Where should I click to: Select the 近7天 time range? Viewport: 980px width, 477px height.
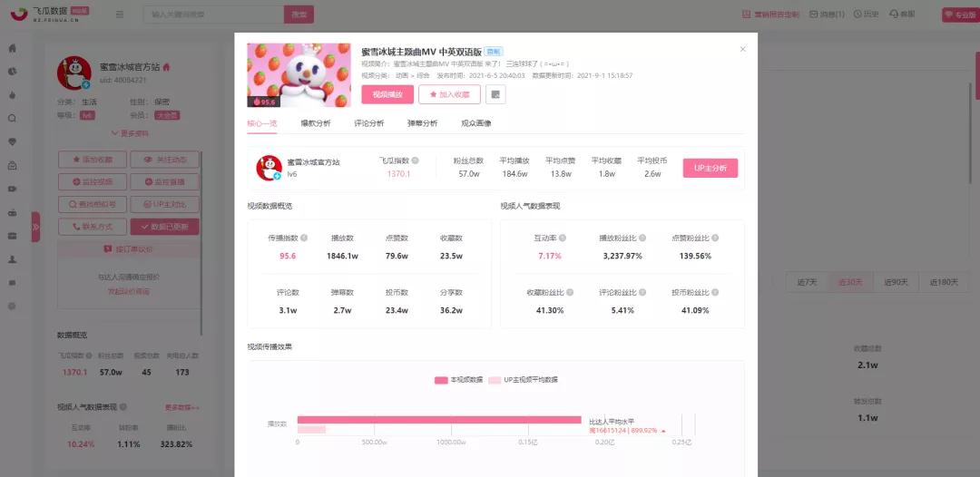coord(807,282)
